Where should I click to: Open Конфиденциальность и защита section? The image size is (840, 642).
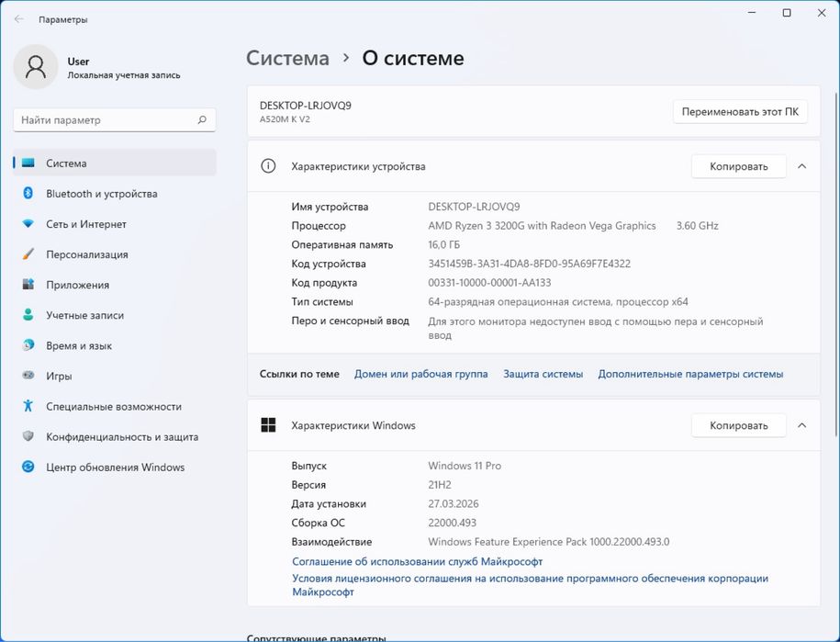[115, 437]
